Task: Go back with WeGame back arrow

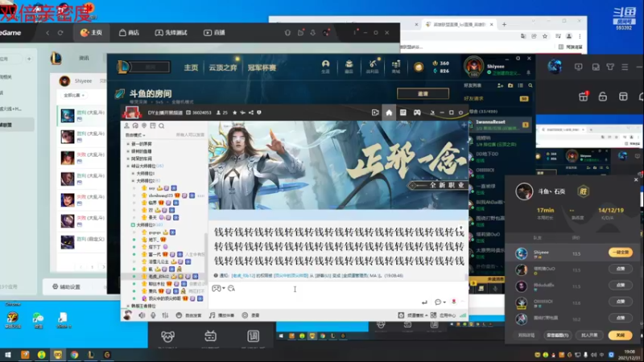Action: point(47,33)
